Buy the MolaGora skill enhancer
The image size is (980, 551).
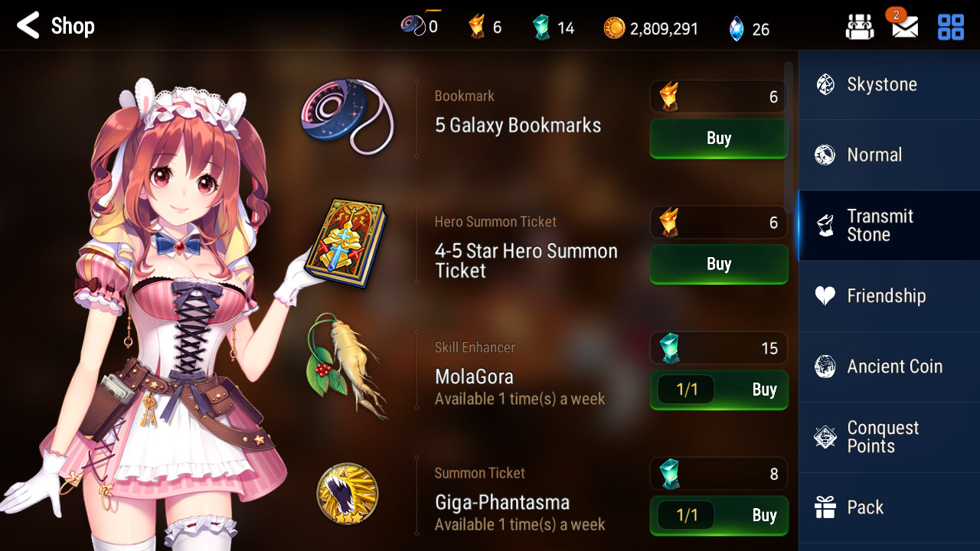(719, 390)
